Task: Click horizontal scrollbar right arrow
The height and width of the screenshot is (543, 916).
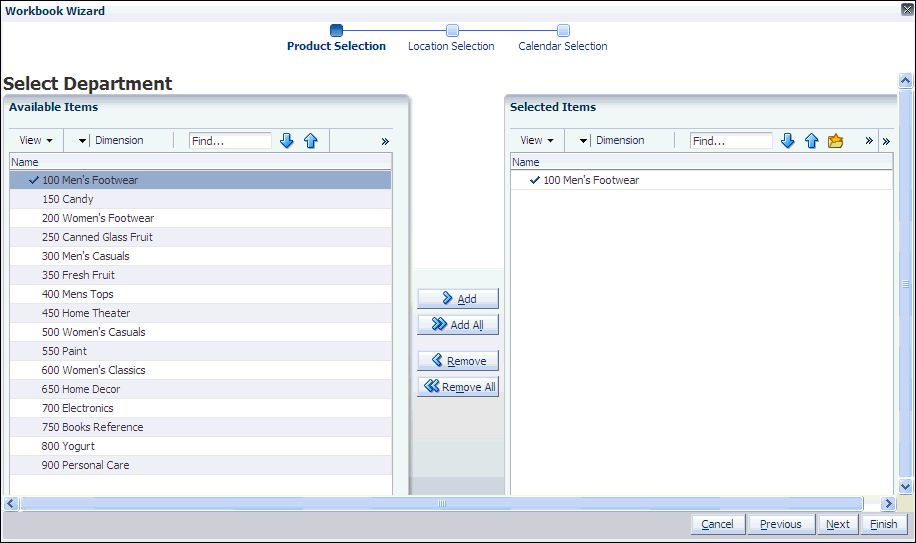Action: click(x=889, y=503)
